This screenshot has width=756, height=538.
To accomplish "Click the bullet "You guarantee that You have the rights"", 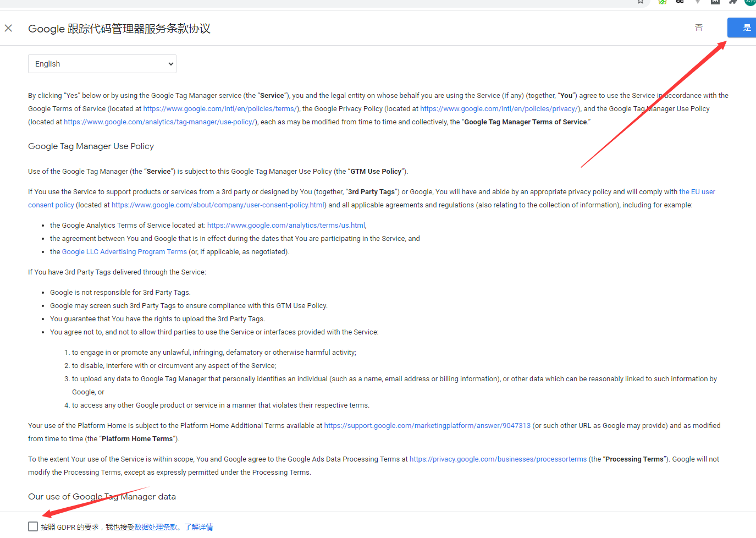I will (157, 319).
